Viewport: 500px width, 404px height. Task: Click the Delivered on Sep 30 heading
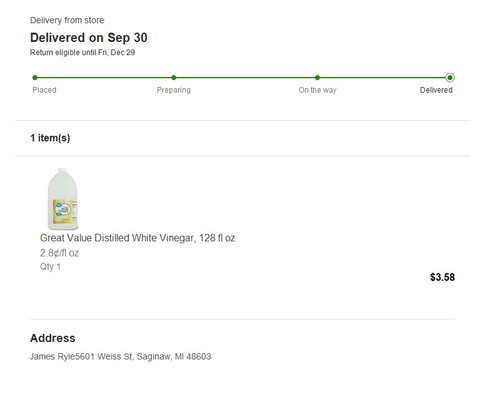(89, 38)
